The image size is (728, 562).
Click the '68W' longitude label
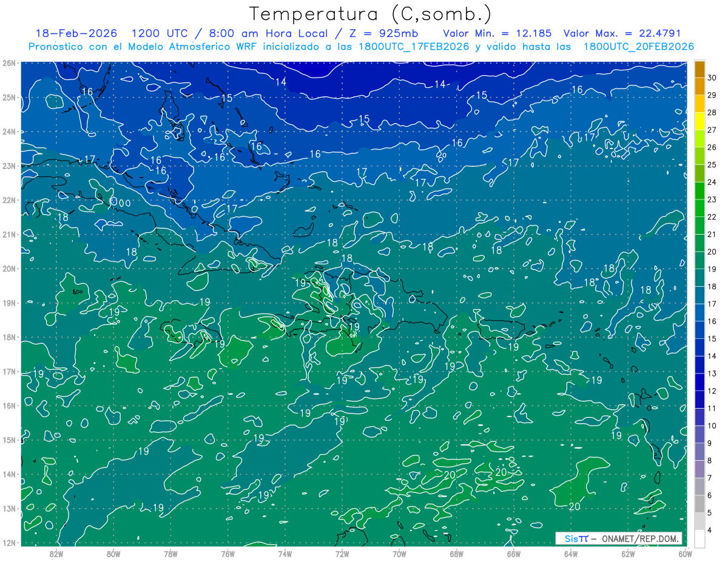click(x=457, y=554)
